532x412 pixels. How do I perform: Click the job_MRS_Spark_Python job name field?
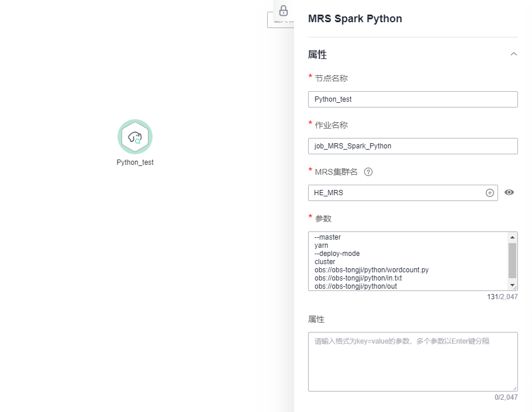pyautogui.click(x=413, y=146)
